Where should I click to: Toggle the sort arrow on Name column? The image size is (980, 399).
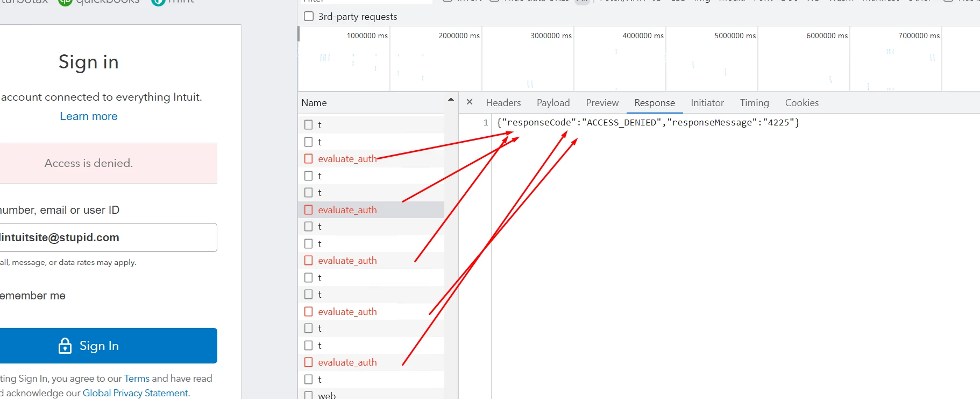[x=451, y=100]
